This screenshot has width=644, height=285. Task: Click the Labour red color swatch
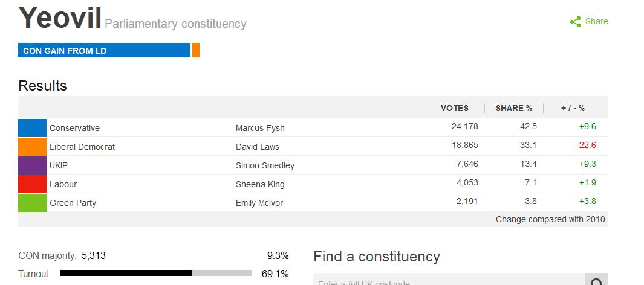point(32,184)
